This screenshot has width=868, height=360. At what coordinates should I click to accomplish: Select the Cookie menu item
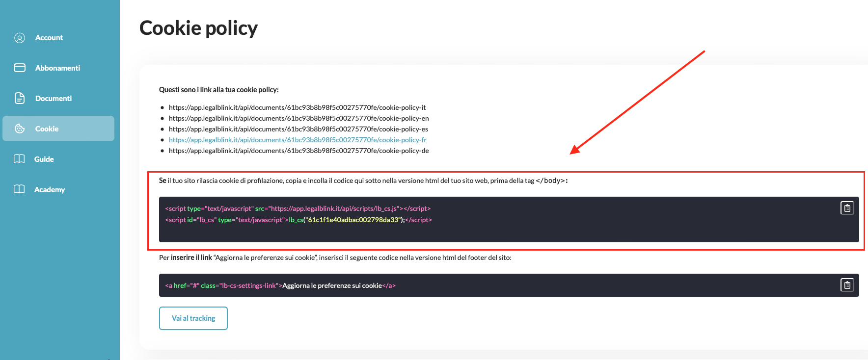(x=58, y=129)
